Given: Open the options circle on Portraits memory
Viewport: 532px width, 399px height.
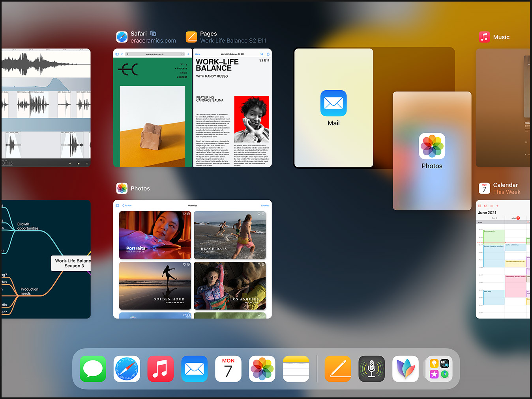Looking at the screenshot, I should click(x=188, y=214).
